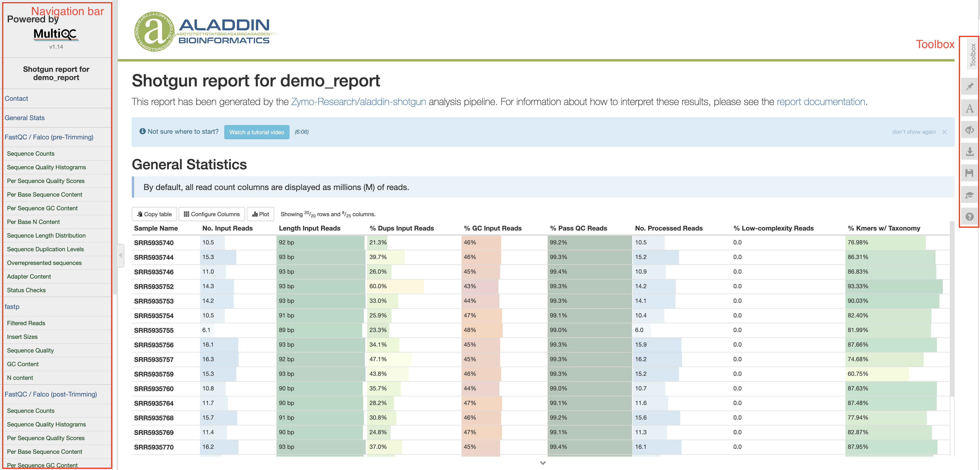Click sample name SRR5935752
The height and width of the screenshot is (470, 980).
pyautogui.click(x=154, y=287)
